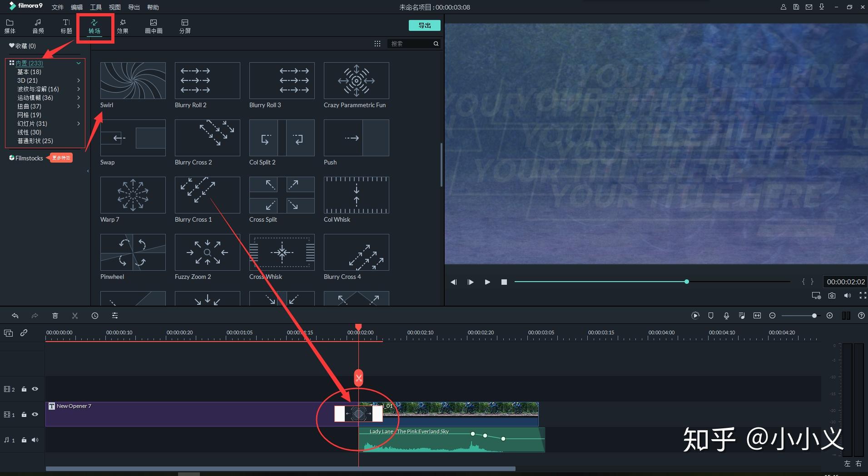
Task: Lock video track 2
Action: (24, 389)
